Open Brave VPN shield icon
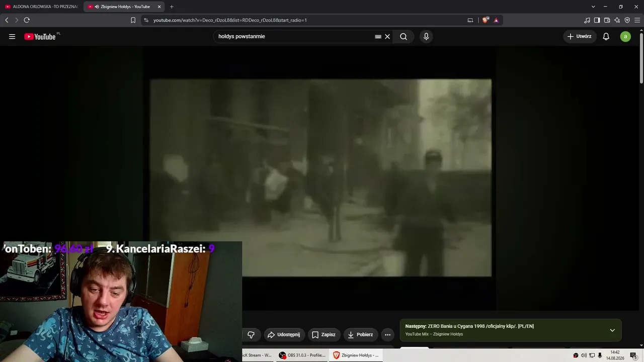The image size is (644, 362). pos(627,20)
